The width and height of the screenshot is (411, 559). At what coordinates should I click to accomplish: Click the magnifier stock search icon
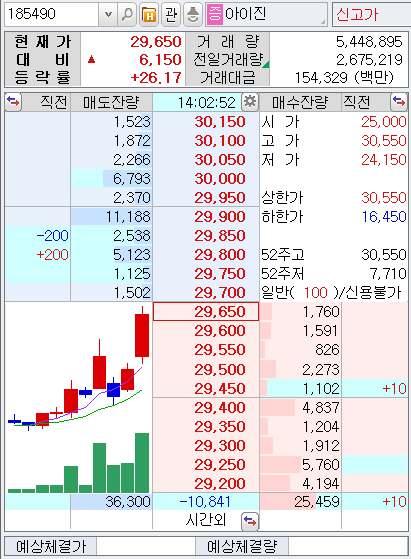click(127, 15)
